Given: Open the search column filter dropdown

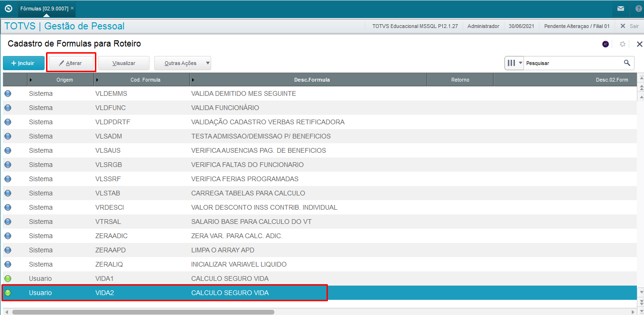Looking at the screenshot, I should pos(514,63).
